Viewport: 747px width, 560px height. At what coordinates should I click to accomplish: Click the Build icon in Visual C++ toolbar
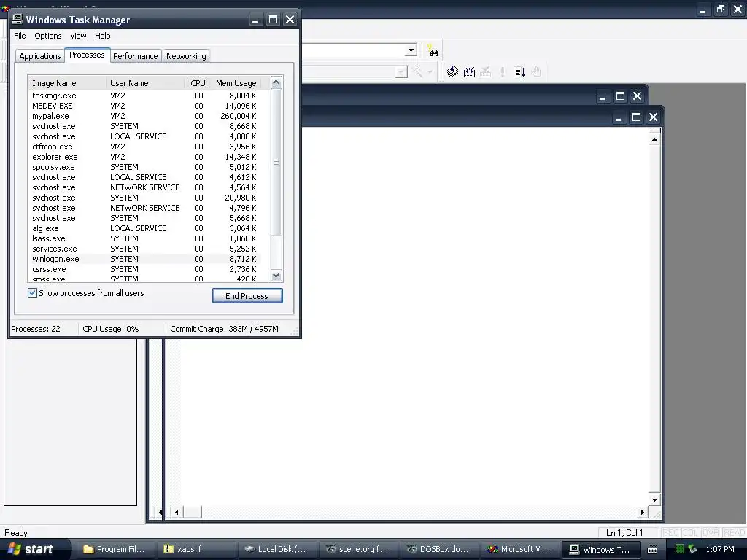[469, 72]
